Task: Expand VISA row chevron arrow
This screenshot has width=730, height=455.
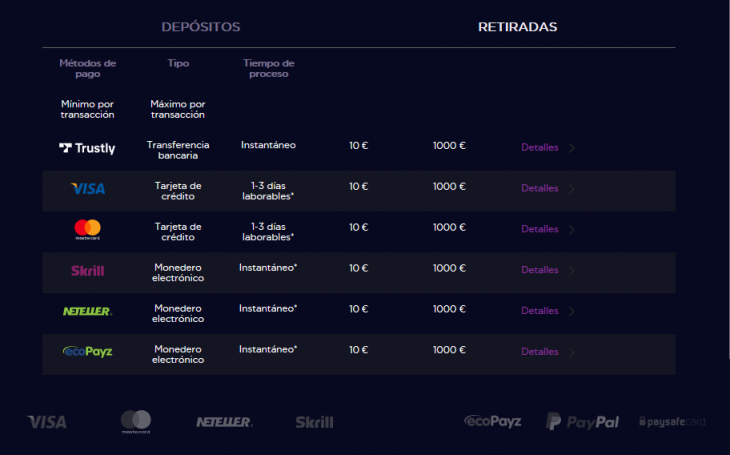Action: [572, 189]
